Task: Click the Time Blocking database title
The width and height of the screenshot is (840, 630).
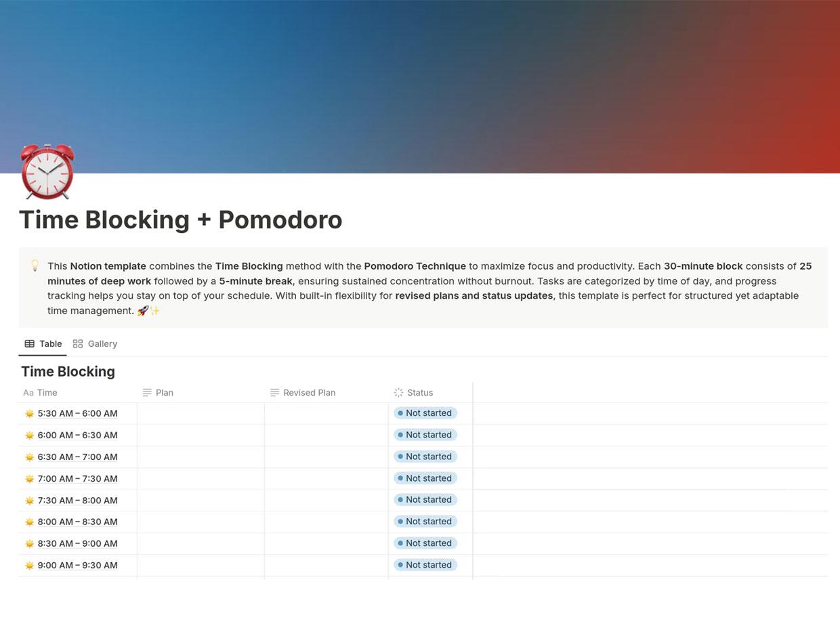Action: (x=68, y=371)
